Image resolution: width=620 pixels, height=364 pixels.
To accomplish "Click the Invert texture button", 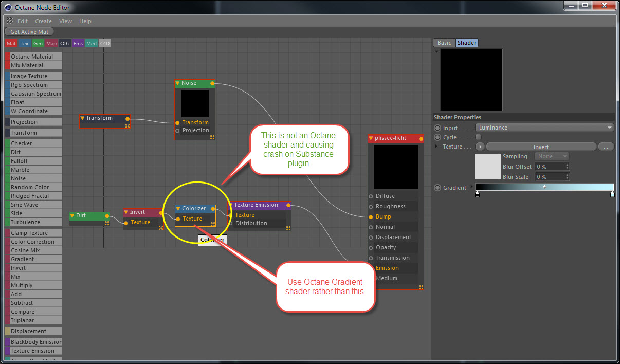I will [541, 147].
